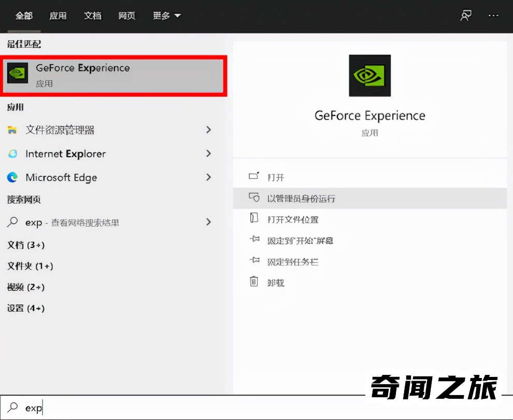
Task: Choose 打开文件位置
Action: tap(370, 219)
